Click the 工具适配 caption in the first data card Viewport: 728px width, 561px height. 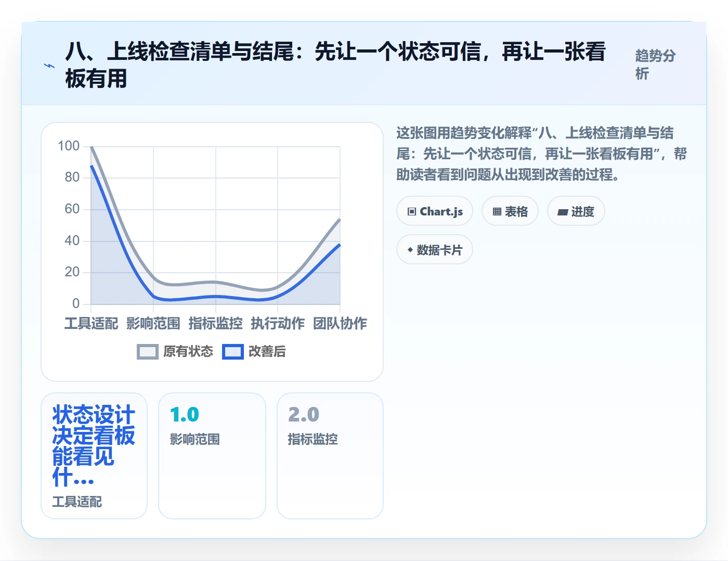(77, 502)
